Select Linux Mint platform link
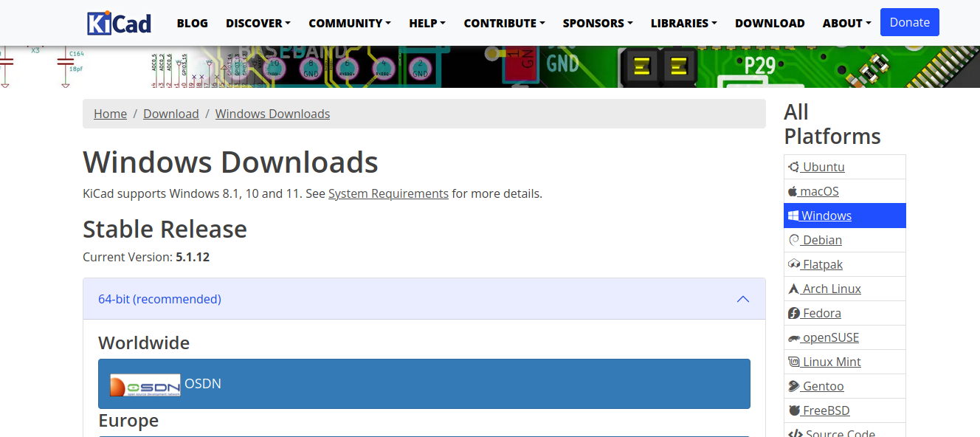 pos(832,362)
